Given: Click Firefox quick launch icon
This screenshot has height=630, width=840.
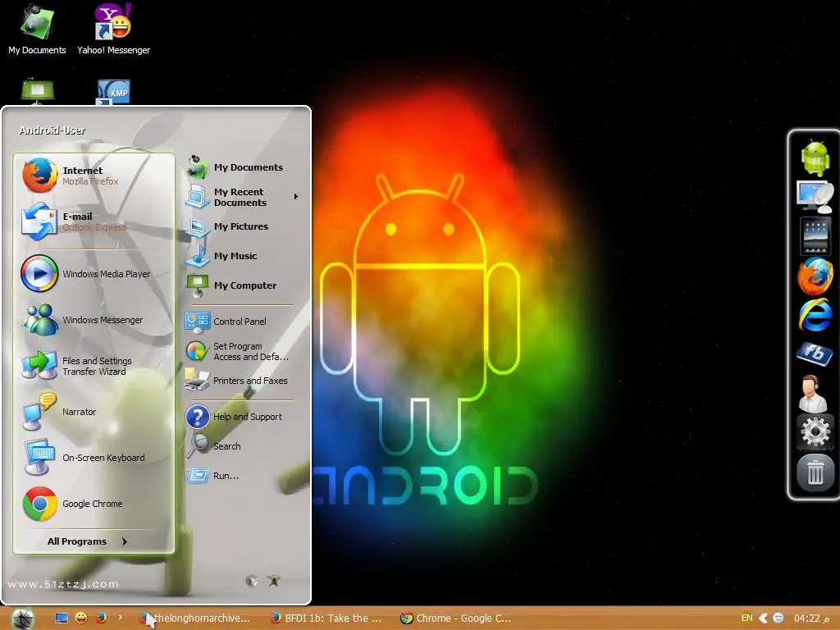Looking at the screenshot, I should coord(101,619).
